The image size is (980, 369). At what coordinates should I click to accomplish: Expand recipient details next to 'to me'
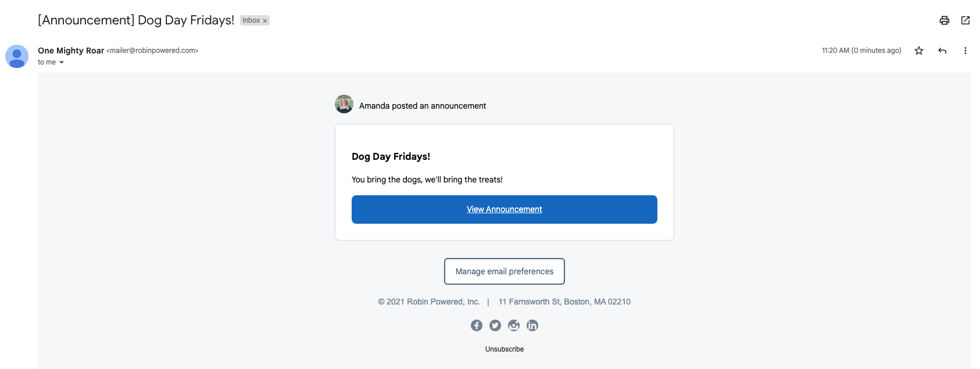pyautogui.click(x=61, y=62)
